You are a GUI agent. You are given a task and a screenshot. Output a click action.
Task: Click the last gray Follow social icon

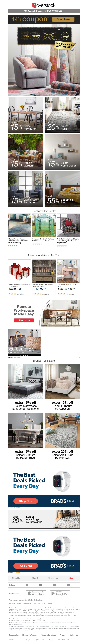[x=68, y=585]
